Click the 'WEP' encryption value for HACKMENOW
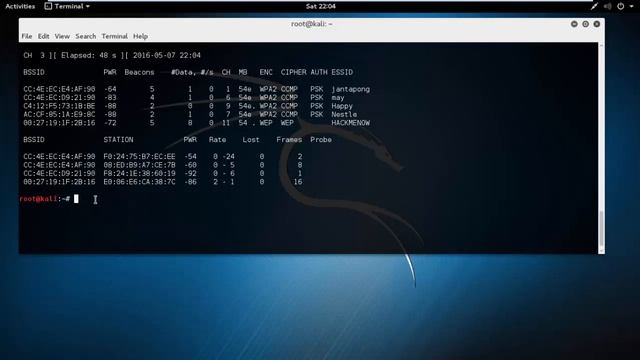 [x=266, y=123]
